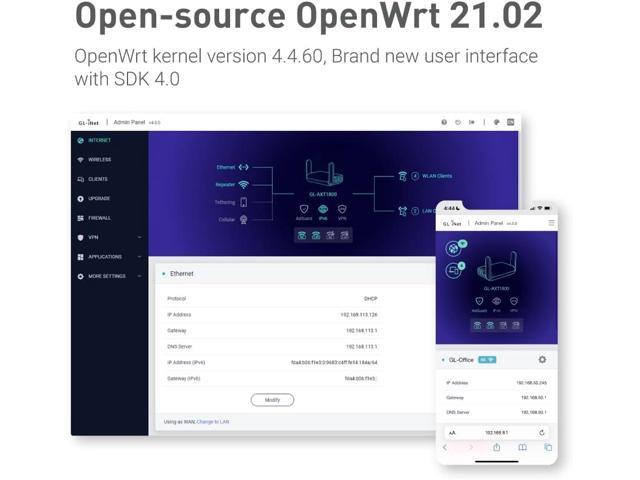640x480 pixels.
Task: Open Safari tabs icon
Action: pyautogui.click(x=548, y=448)
